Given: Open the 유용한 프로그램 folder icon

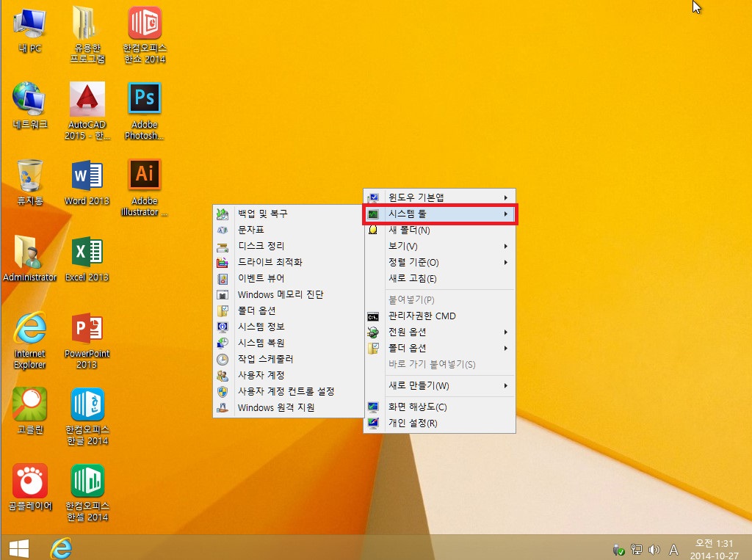Looking at the screenshot, I should (x=87, y=34).
